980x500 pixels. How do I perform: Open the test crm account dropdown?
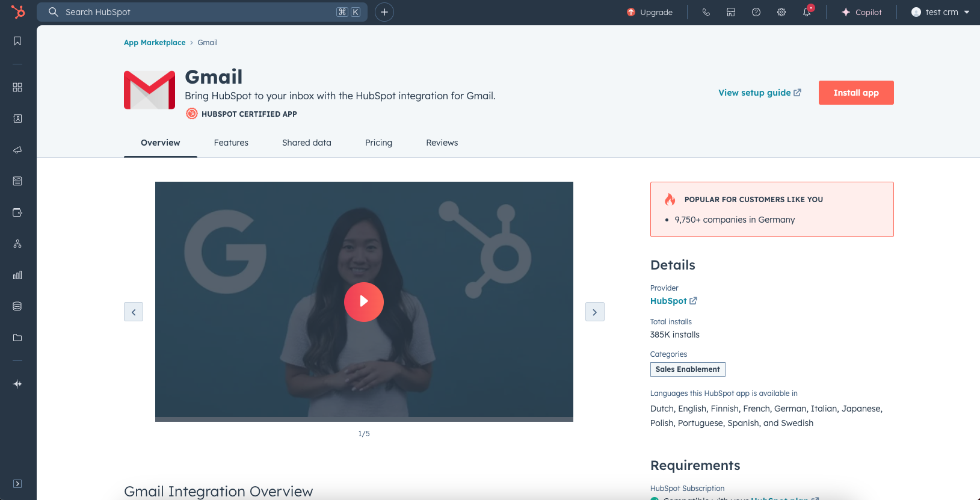coord(940,12)
